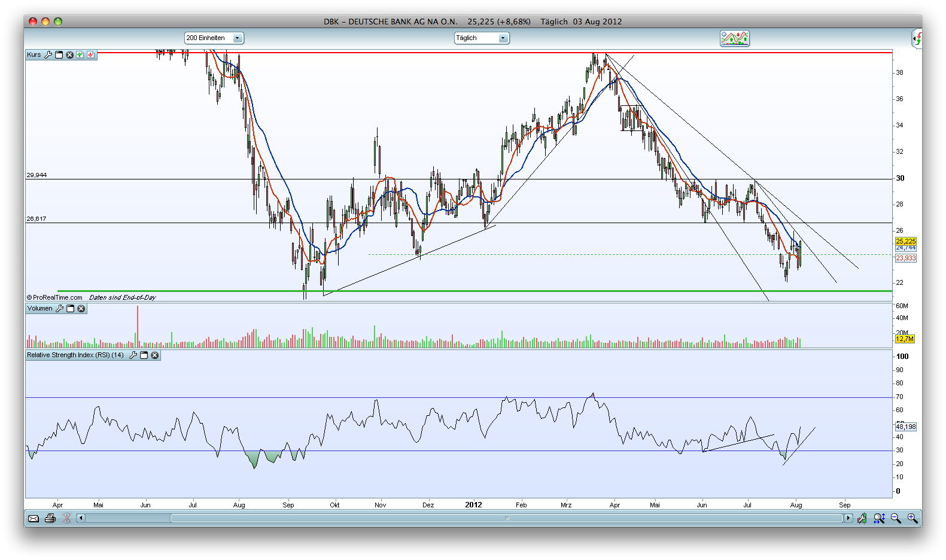Close the window with red button
The height and width of the screenshot is (560, 946).
pos(33,22)
